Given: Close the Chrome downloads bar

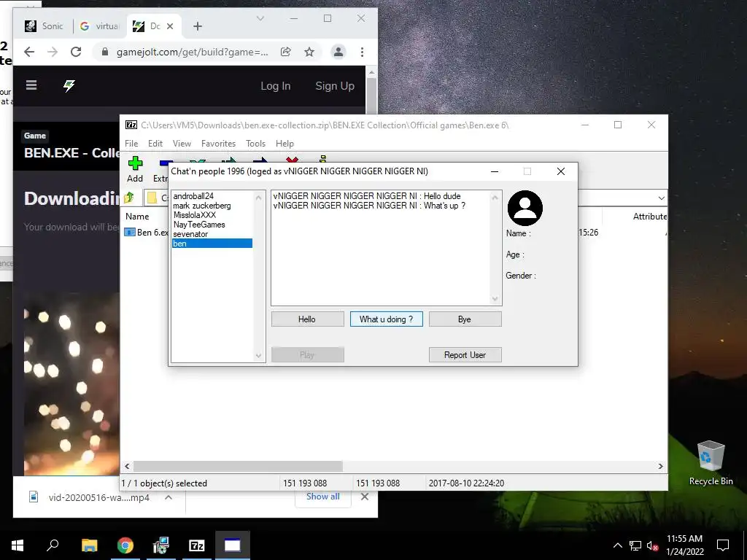Looking at the screenshot, I should click(365, 497).
